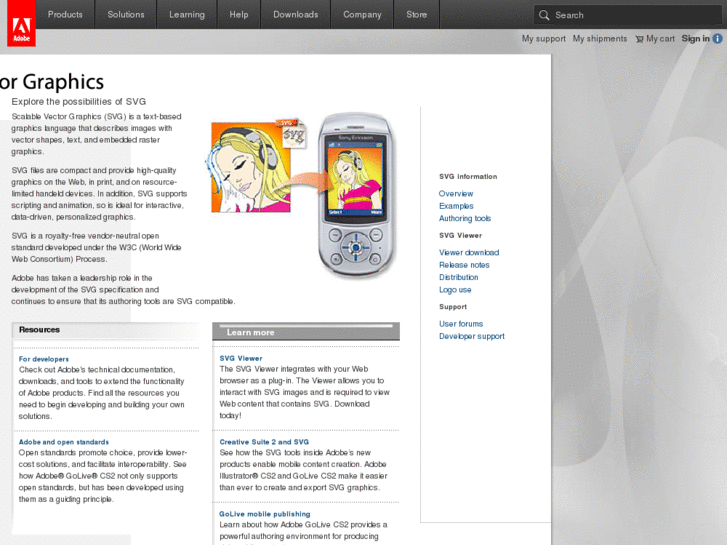This screenshot has height=545, width=727.
Task: Open the Learning menu
Action: pos(187,14)
